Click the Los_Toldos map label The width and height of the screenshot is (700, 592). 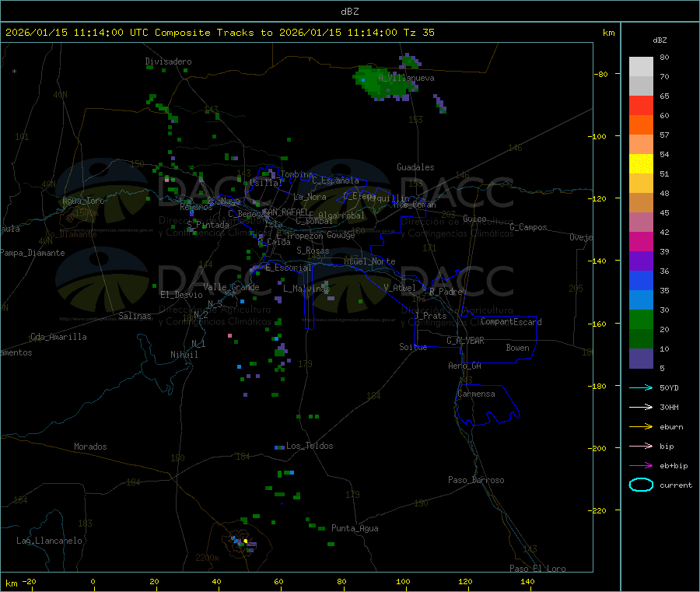pyautogui.click(x=310, y=446)
